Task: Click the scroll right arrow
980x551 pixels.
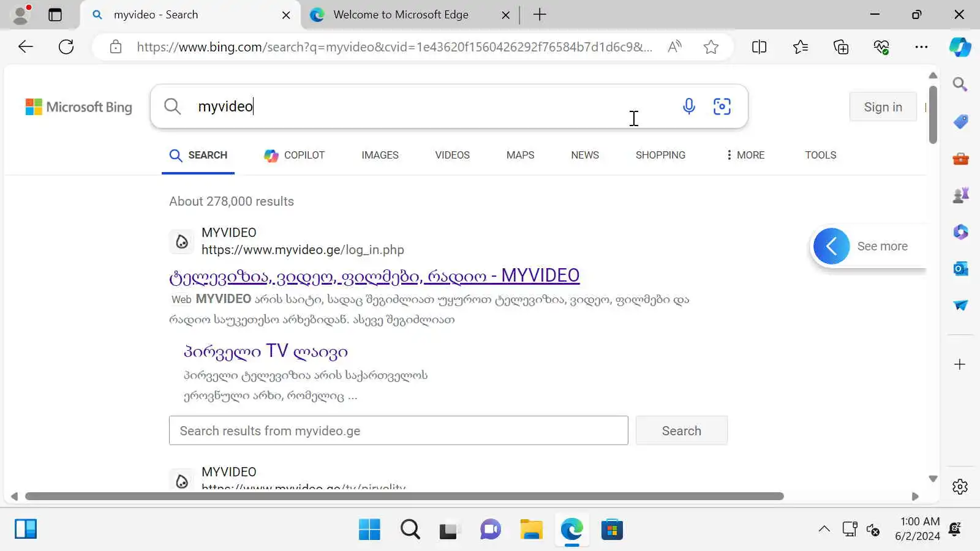Action: pos(915,497)
